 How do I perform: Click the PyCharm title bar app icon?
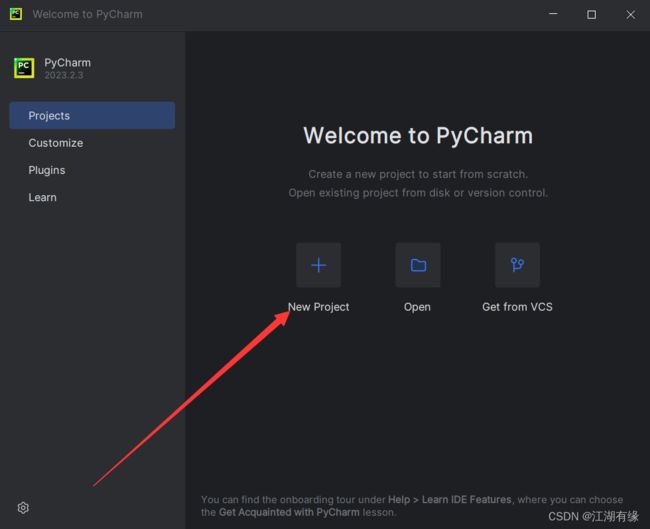click(x=16, y=14)
